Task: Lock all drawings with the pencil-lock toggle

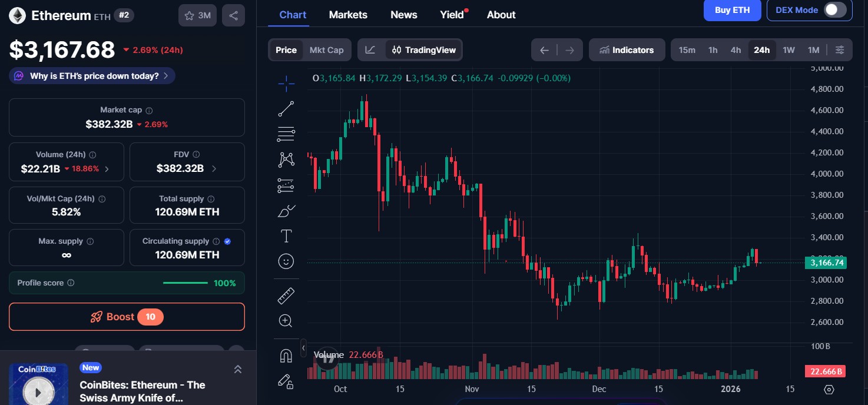Action: [x=286, y=382]
